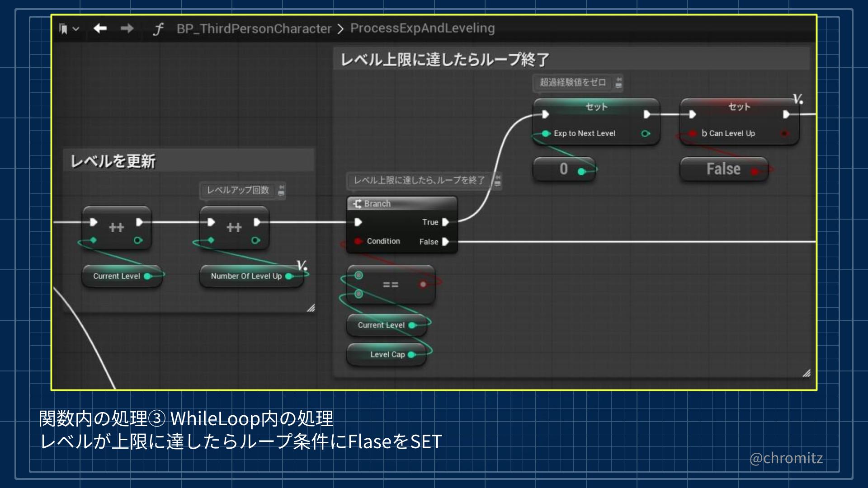This screenshot has width=868, height=488.
Task: Click the b Can Level Up set node exec output pin
Action: tap(786, 114)
